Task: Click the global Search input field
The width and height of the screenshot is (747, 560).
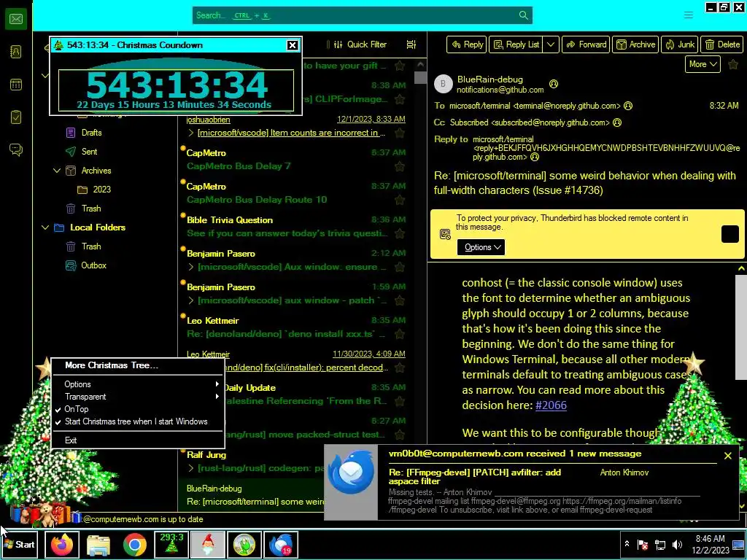Action: click(x=362, y=15)
